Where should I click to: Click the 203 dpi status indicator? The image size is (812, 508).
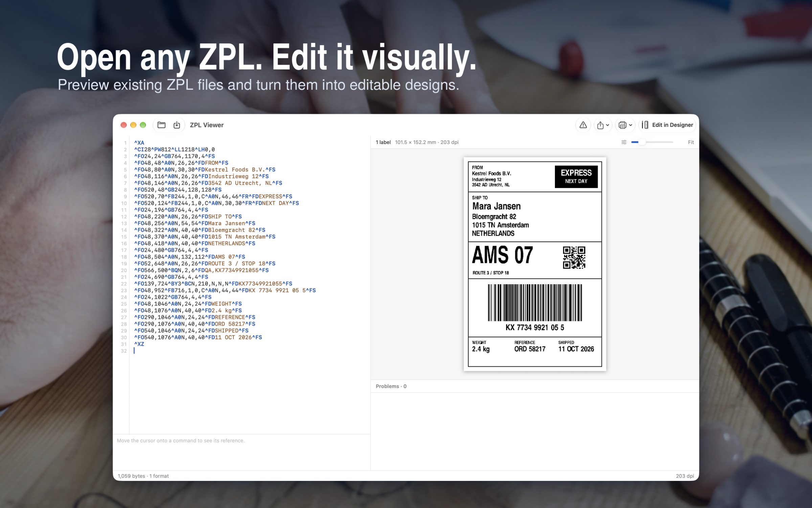685,476
